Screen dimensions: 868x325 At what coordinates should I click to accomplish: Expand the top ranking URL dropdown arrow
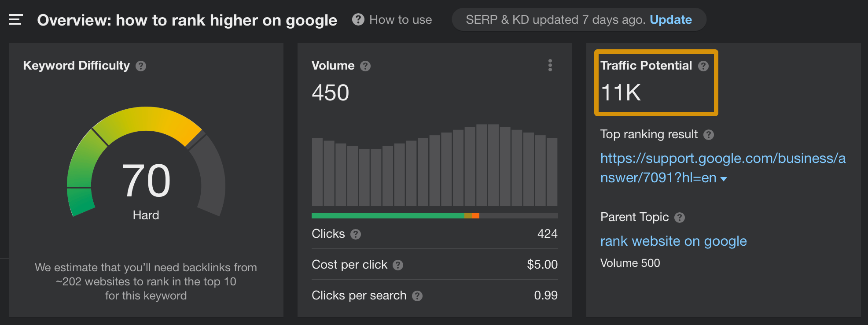click(724, 179)
